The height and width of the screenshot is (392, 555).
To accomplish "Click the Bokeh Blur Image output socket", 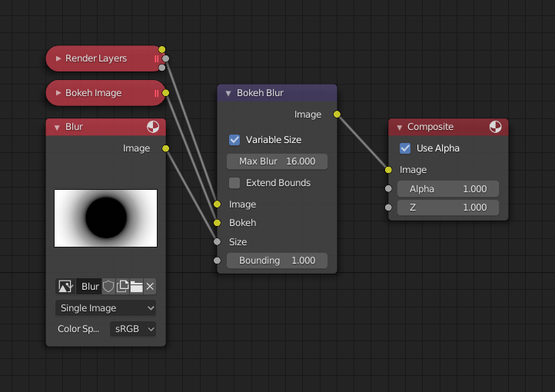I will 337,114.
